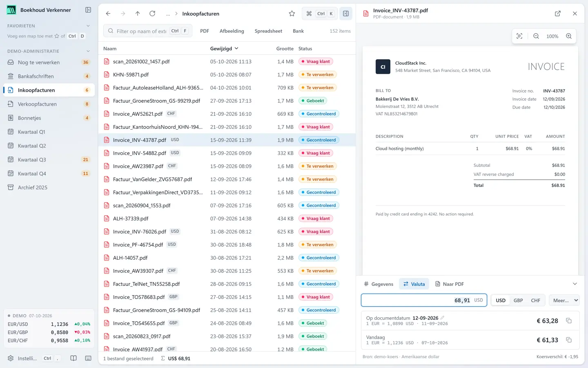Open Bankafschriften in the sidebar
The image size is (588, 368).
pos(49,76)
